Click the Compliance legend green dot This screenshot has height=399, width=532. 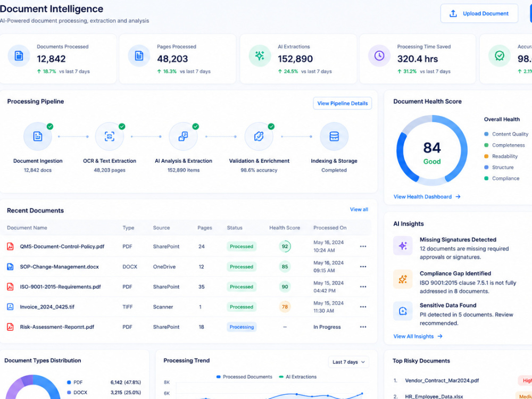pyautogui.click(x=486, y=178)
